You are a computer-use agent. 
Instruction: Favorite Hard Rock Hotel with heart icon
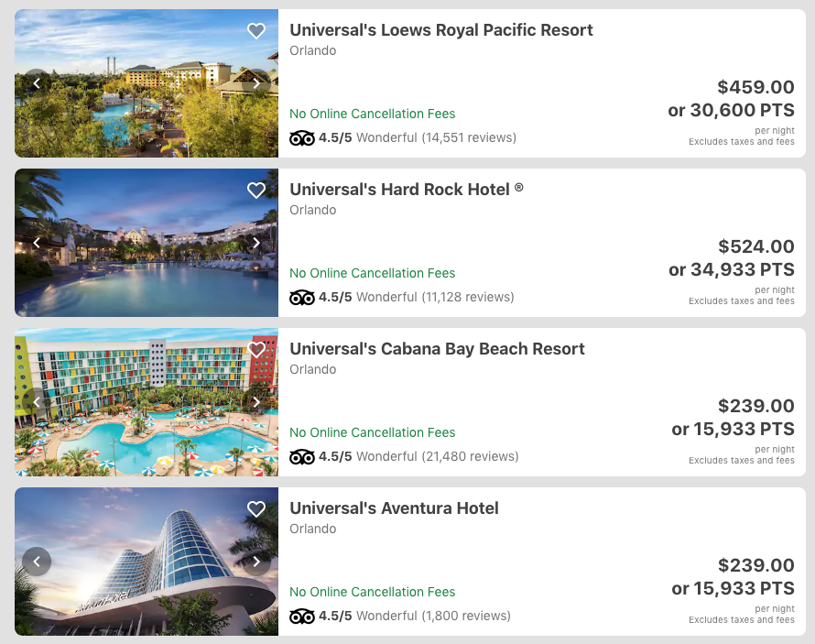[256, 191]
